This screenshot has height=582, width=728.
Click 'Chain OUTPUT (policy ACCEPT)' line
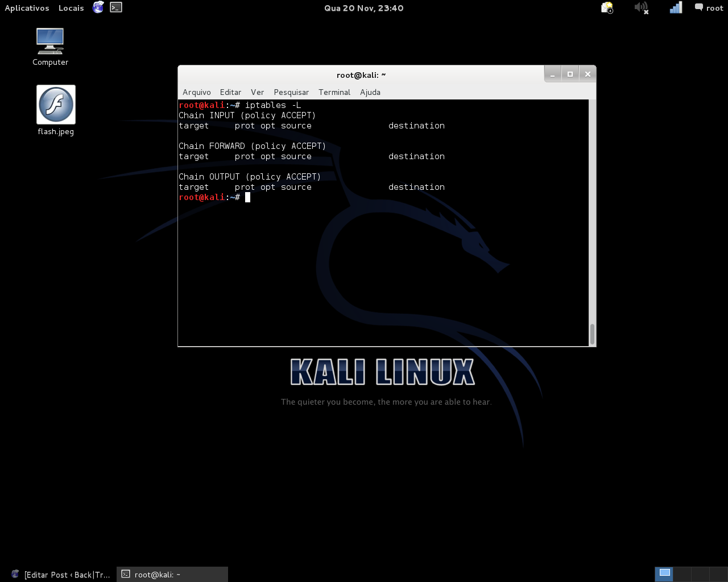click(x=250, y=177)
